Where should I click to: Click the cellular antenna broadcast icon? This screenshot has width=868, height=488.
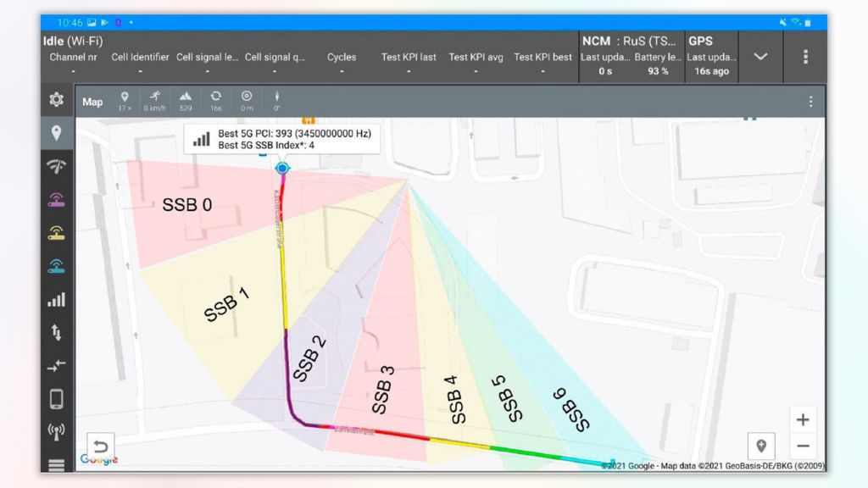57,430
